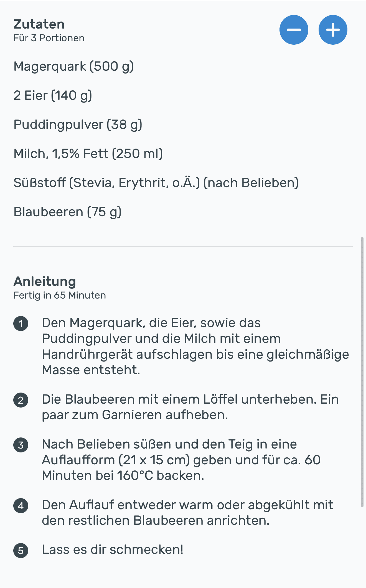This screenshot has width=366, height=588.
Task: Click the vertical scrollbar on the right
Action: [x=362, y=371]
